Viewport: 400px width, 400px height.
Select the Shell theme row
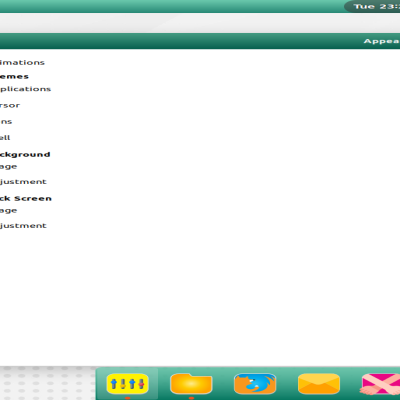(5, 137)
